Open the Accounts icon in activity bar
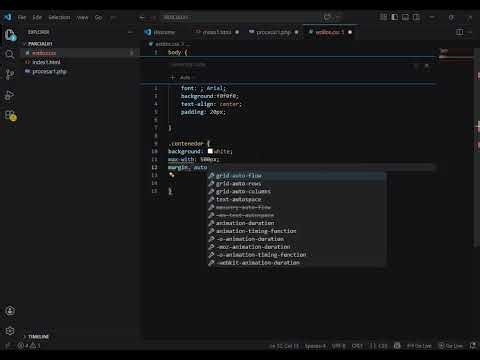 pyautogui.click(x=10, y=311)
